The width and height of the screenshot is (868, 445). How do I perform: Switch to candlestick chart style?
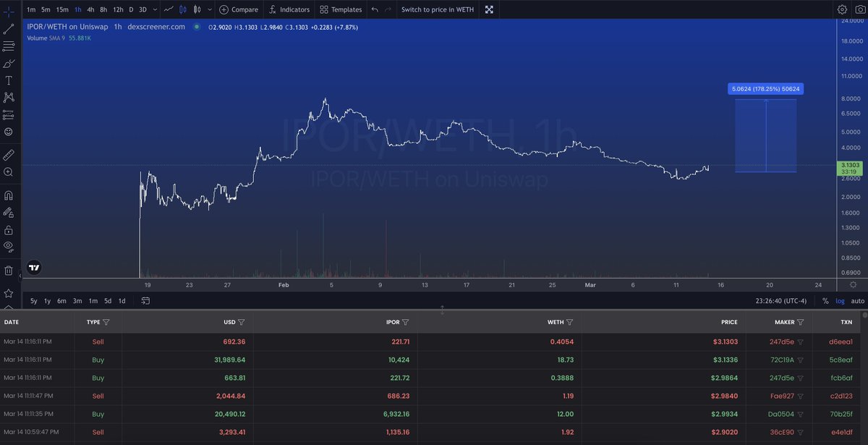pyautogui.click(x=198, y=9)
